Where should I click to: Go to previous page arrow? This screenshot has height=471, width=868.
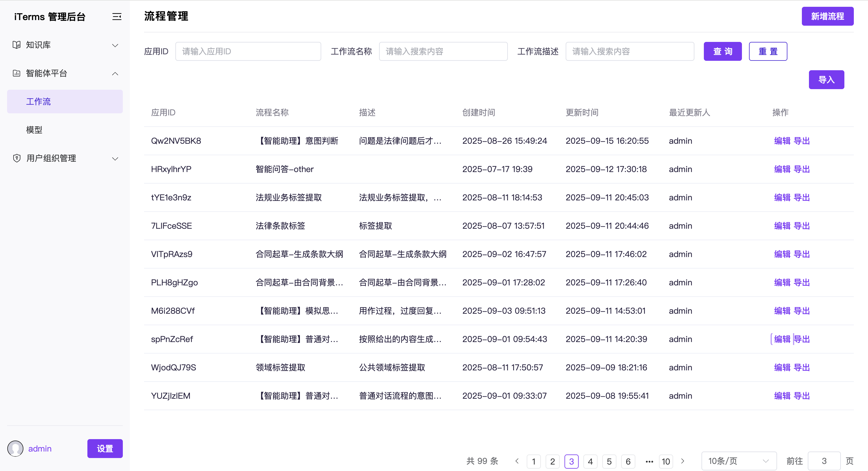coord(517,461)
